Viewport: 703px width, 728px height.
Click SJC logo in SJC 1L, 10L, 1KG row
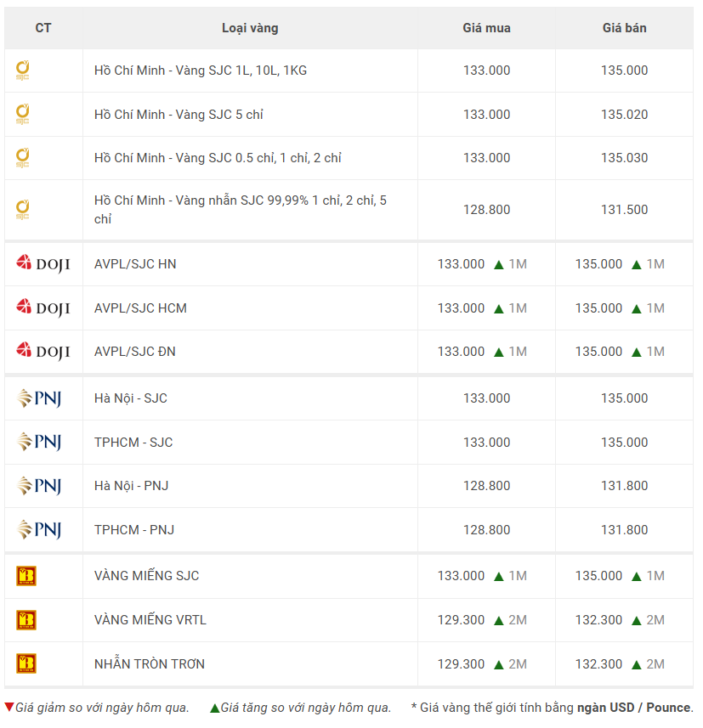[22, 71]
